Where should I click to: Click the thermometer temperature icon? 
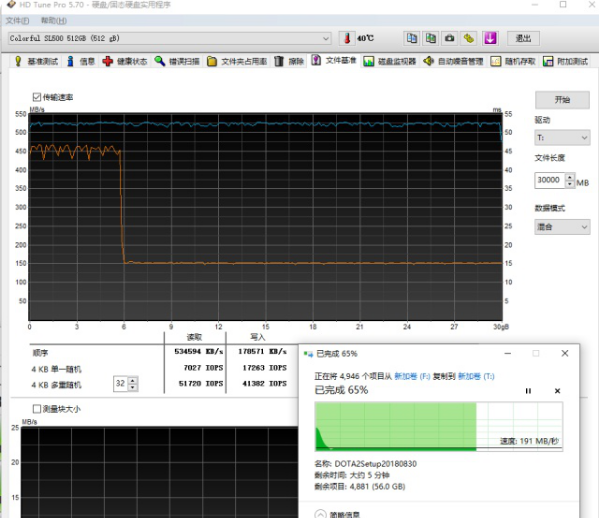[346, 38]
